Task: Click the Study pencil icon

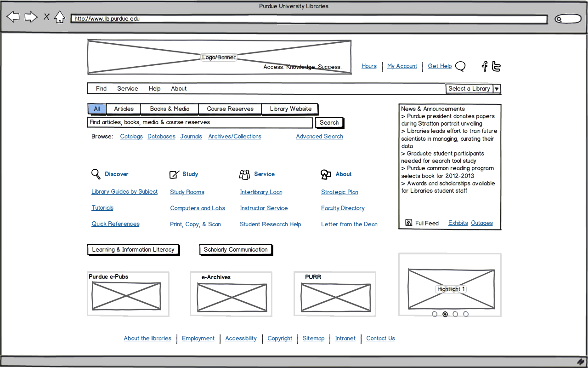Action: pos(175,174)
